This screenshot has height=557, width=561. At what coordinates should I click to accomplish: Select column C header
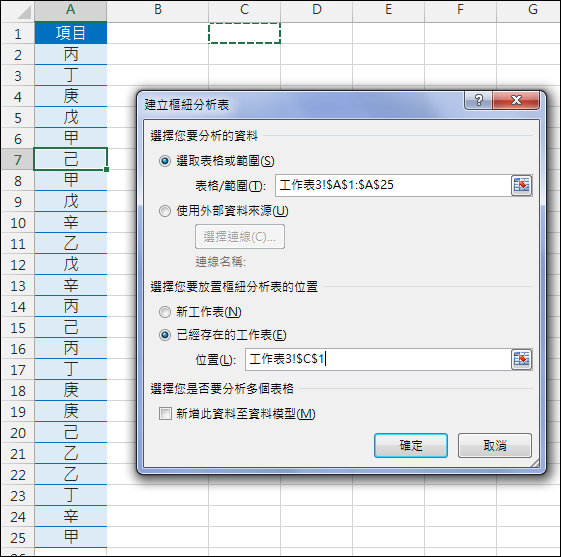[x=244, y=10]
